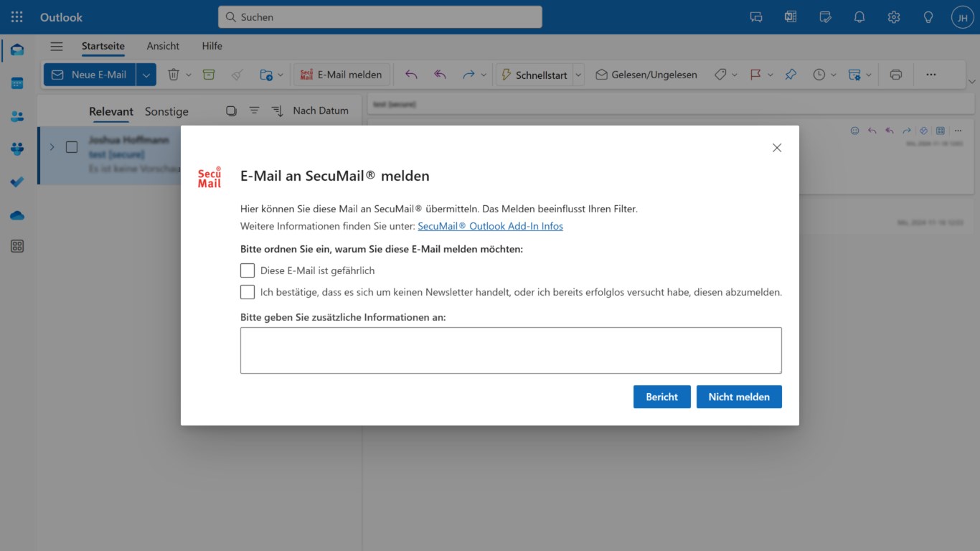980x551 pixels.
Task: Open the To Do checkmark app
Action: [17, 182]
